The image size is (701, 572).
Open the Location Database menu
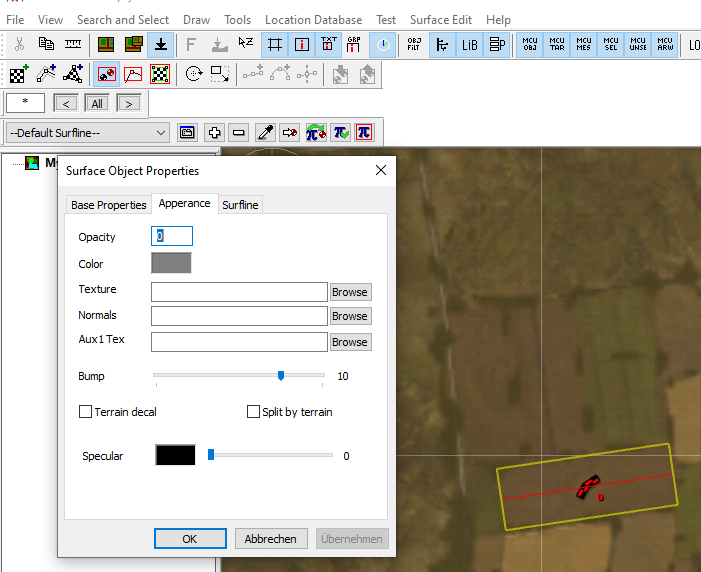point(314,19)
